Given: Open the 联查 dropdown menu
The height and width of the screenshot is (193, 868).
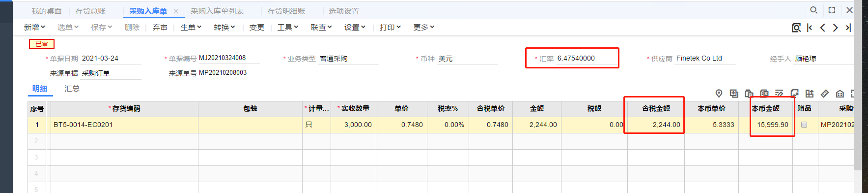Looking at the screenshot, I should [x=321, y=28].
